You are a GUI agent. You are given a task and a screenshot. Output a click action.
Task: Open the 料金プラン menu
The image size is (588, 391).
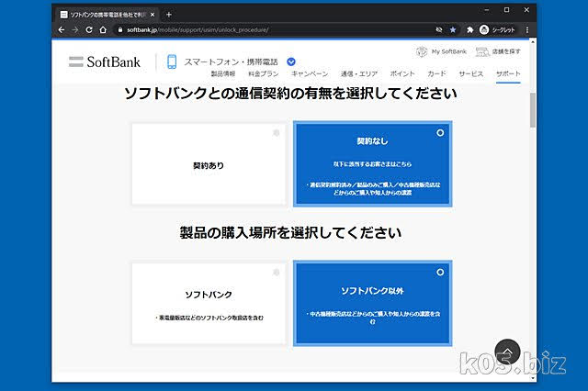click(x=264, y=73)
